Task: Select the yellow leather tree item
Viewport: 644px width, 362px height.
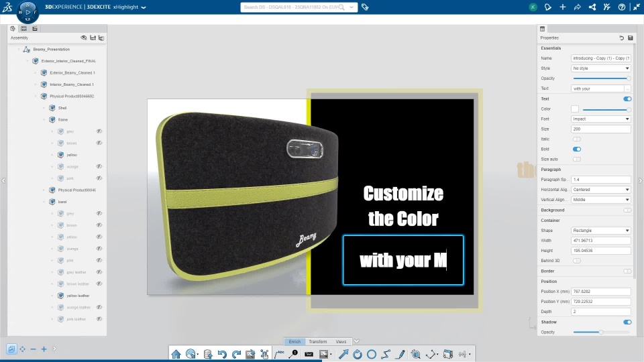Action: (x=78, y=296)
